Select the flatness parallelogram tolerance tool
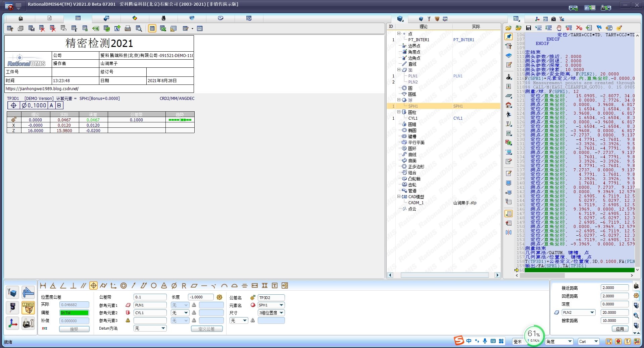The width and height of the screenshot is (644, 348). pos(194,286)
